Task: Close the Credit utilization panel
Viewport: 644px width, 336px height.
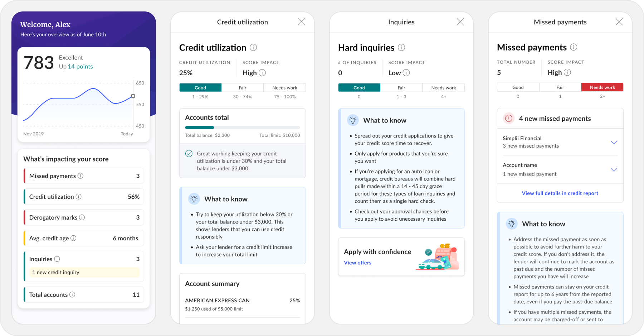Action: point(302,22)
